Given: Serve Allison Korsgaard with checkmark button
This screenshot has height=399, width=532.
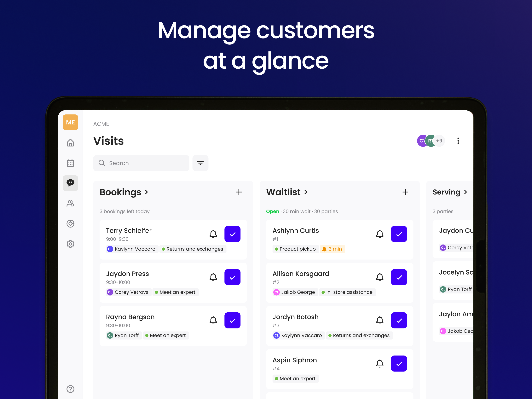Looking at the screenshot, I should 399,277.
